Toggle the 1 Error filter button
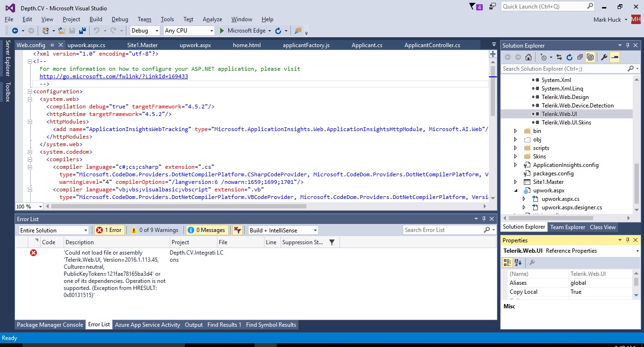The image size is (644, 347). click(109, 230)
